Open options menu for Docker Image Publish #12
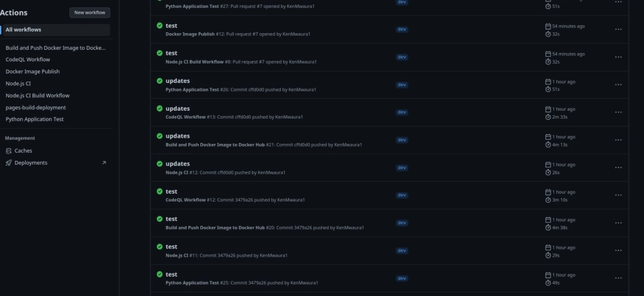Viewport: 644px width, 296px height. (618, 30)
